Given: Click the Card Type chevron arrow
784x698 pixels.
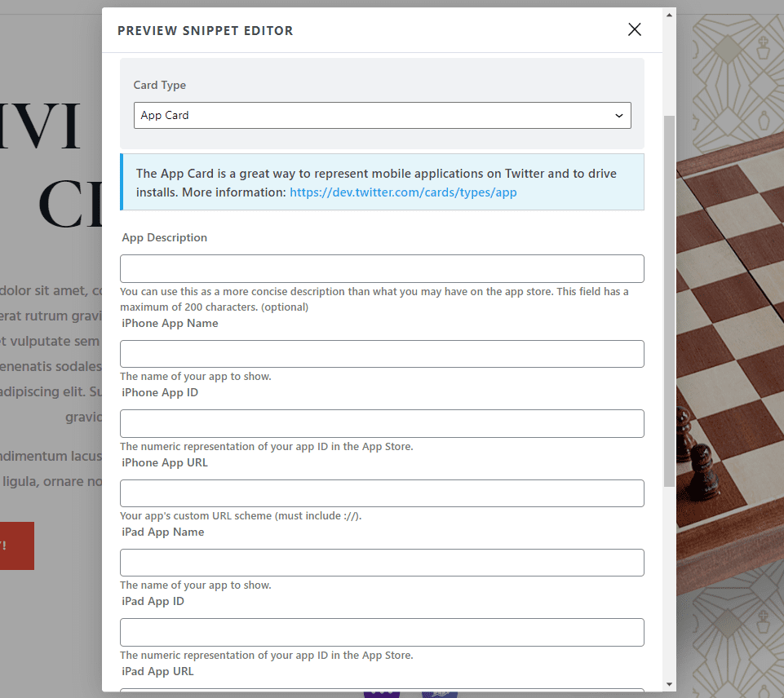Looking at the screenshot, I should tap(618, 115).
